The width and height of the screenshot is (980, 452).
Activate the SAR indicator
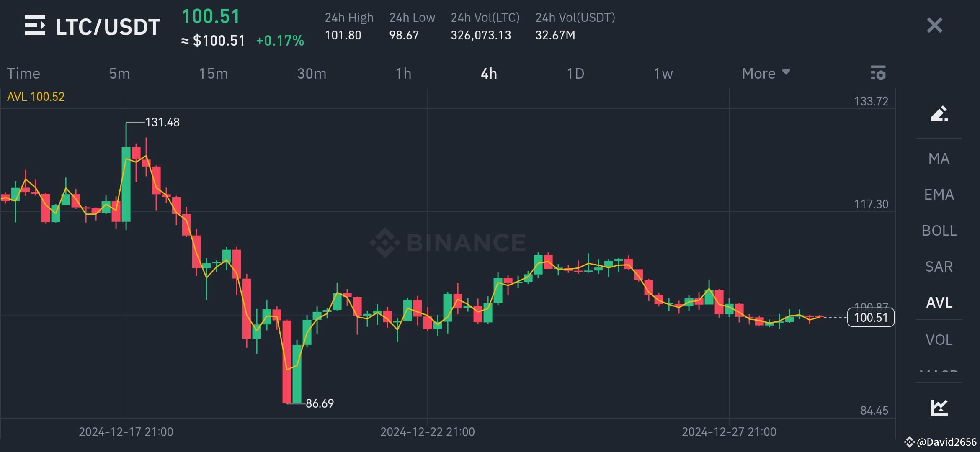(939, 266)
